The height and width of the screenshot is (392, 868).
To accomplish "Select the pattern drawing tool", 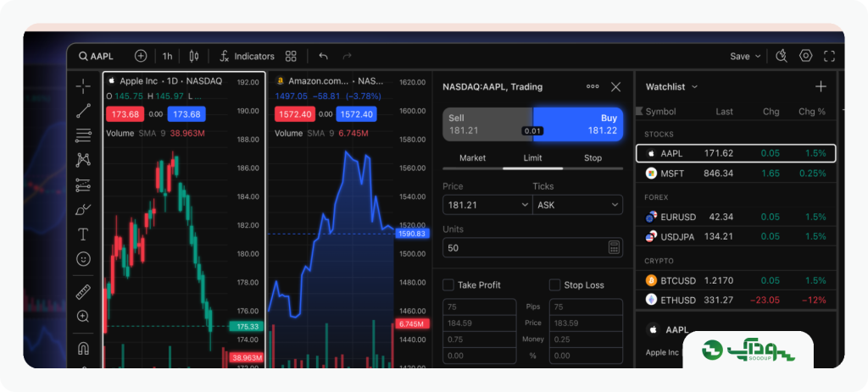I will click(x=83, y=160).
